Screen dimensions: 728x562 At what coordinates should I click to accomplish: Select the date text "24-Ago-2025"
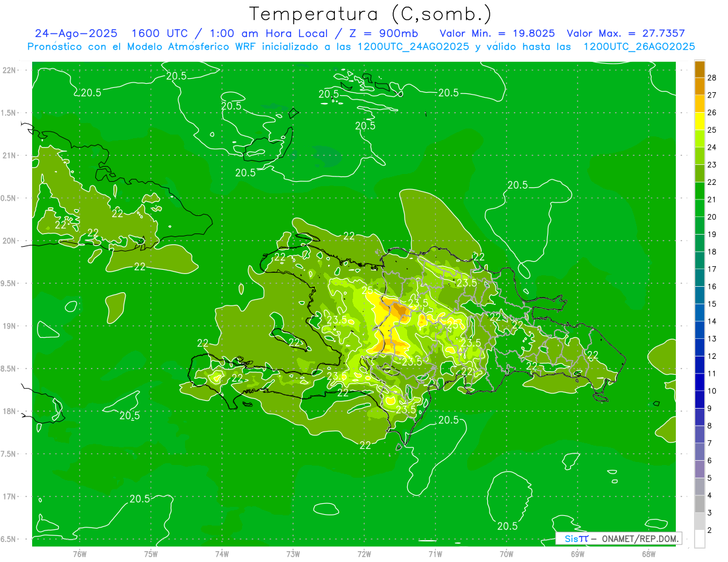[76, 33]
